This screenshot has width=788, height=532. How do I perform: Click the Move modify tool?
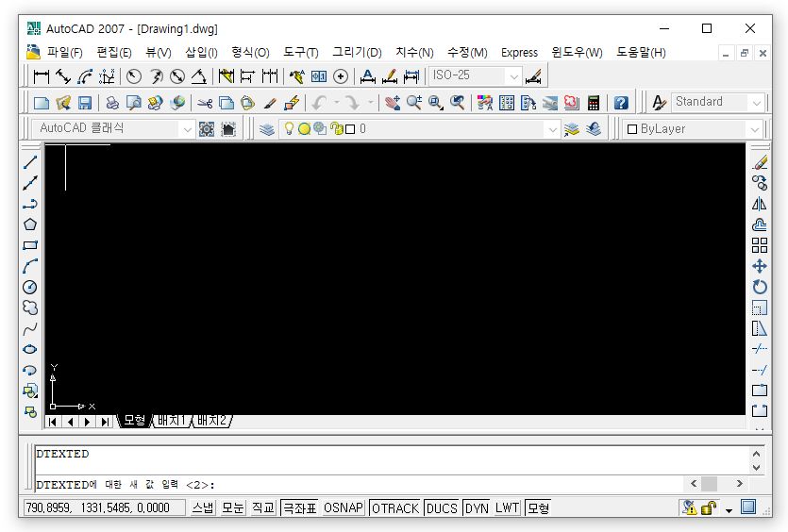760,266
